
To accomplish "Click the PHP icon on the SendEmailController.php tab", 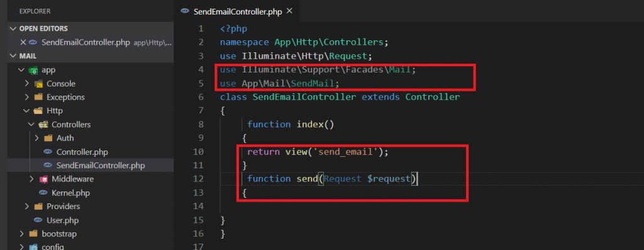I will [185, 11].
